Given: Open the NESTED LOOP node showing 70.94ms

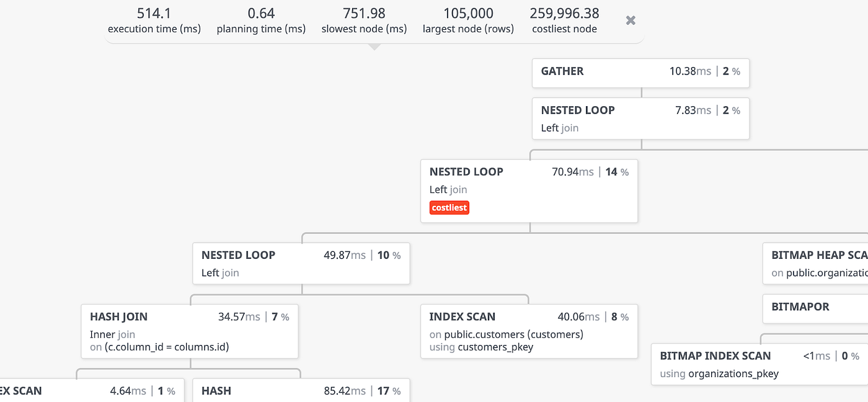Looking at the screenshot, I should (529, 191).
